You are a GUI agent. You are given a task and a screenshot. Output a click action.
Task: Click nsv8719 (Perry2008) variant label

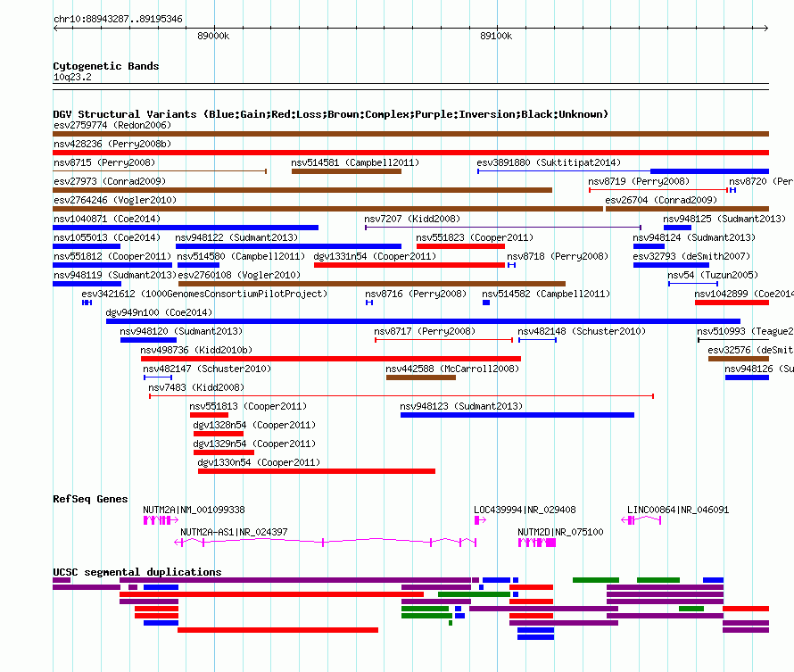click(639, 181)
